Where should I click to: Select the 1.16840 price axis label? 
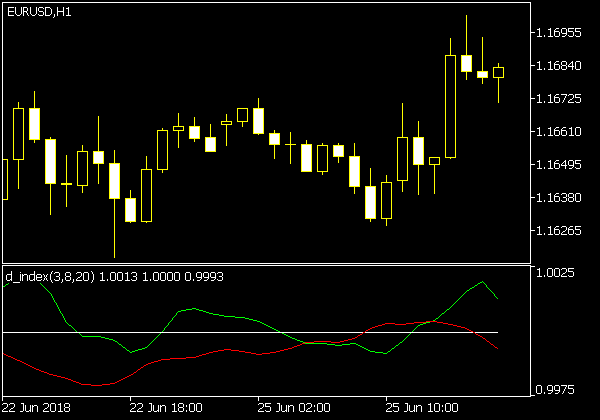tap(559, 66)
